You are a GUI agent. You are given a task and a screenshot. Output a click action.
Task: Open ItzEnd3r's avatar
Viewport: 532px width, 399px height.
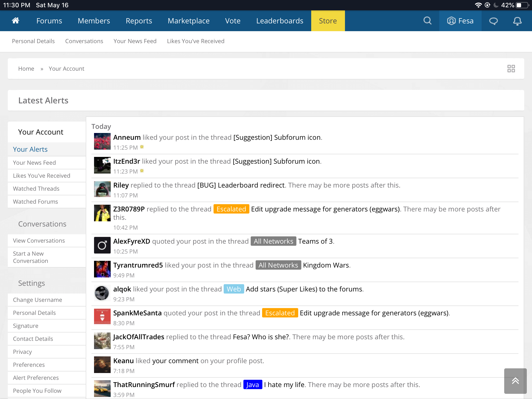(102, 165)
